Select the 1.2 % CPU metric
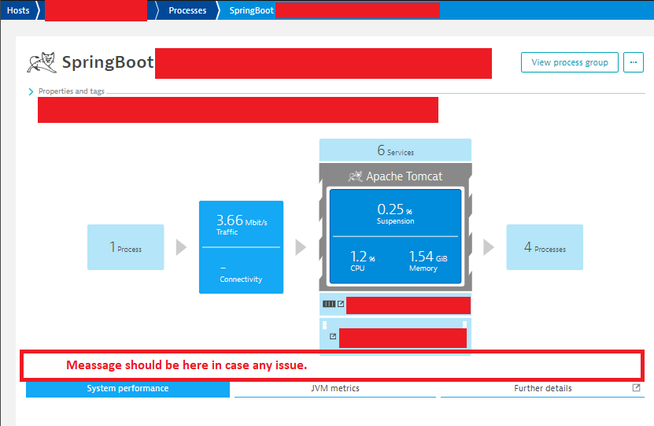The image size is (654, 426). [x=362, y=260]
